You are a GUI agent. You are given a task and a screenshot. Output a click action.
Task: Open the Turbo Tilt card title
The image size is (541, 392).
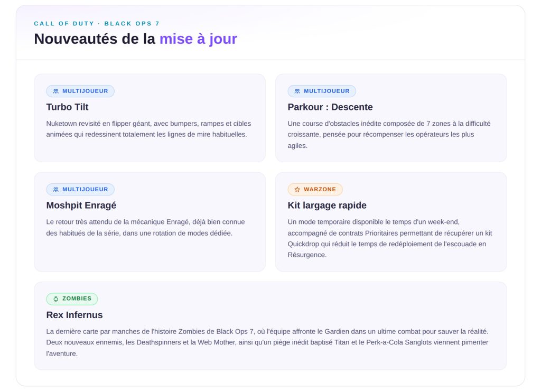(67, 107)
